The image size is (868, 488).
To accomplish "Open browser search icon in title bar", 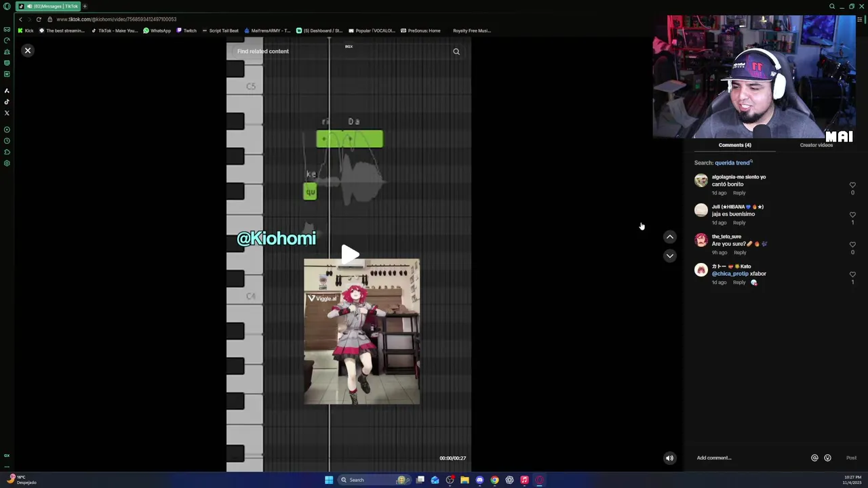I will pyautogui.click(x=832, y=6).
